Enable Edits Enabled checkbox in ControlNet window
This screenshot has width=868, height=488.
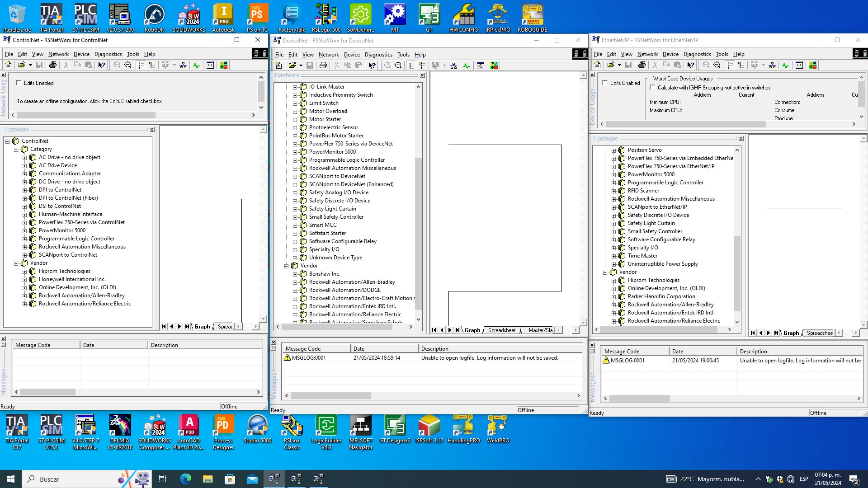point(19,83)
